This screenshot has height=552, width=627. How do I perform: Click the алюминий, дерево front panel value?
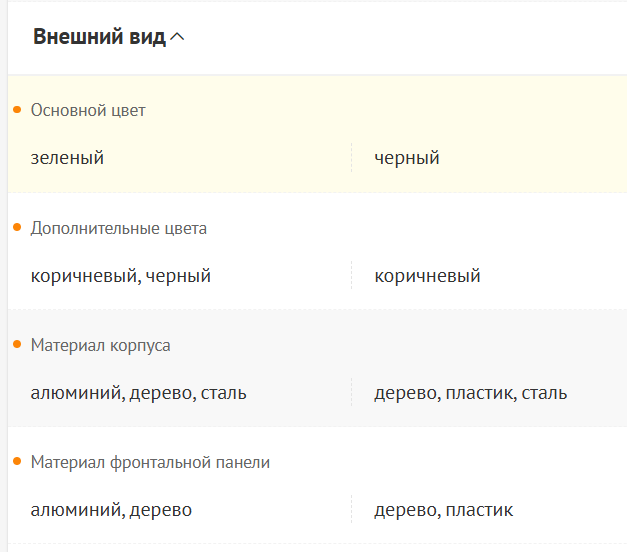(x=111, y=510)
